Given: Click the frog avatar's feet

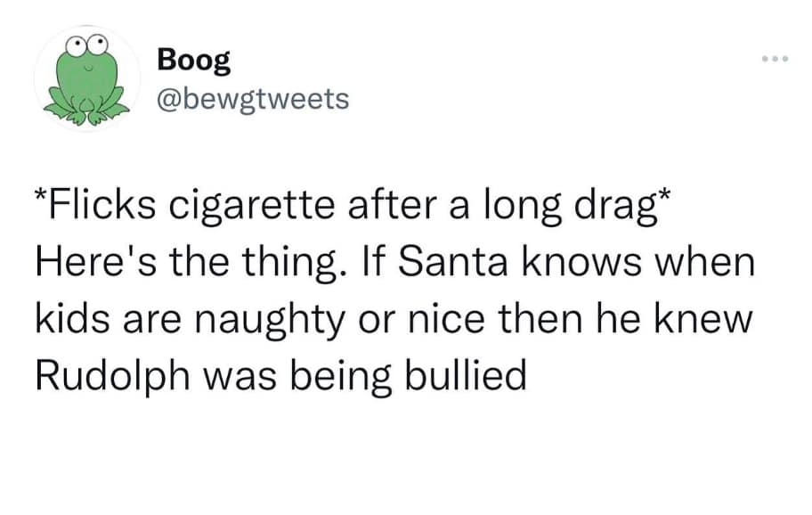Looking at the screenshot, I should click(87, 113).
